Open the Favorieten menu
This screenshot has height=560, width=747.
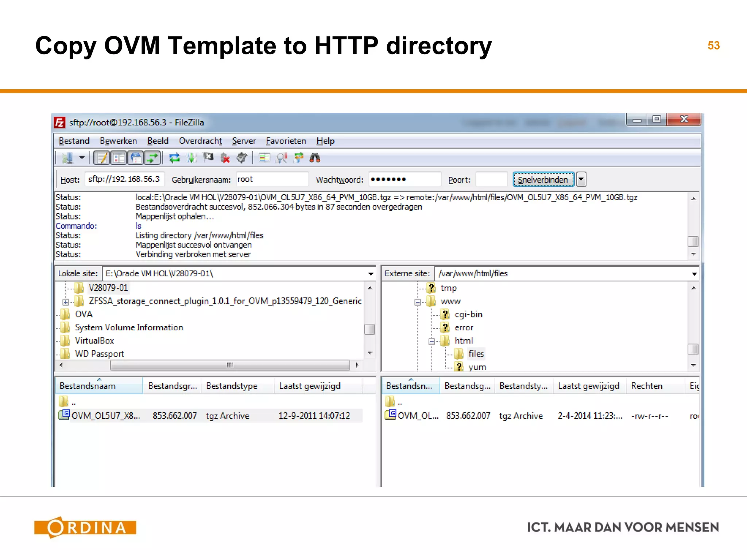click(286, 141)
